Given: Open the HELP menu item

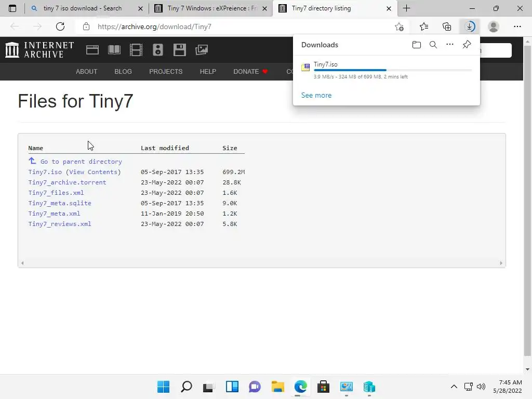Looking at the screenshot, I should [208, 72].
